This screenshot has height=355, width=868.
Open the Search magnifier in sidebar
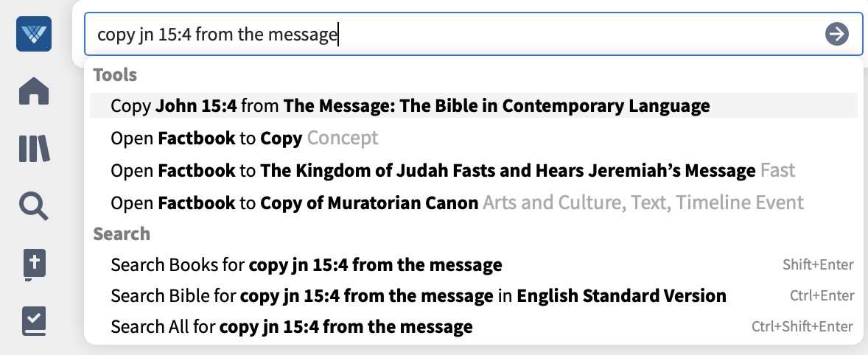(34, 205)
